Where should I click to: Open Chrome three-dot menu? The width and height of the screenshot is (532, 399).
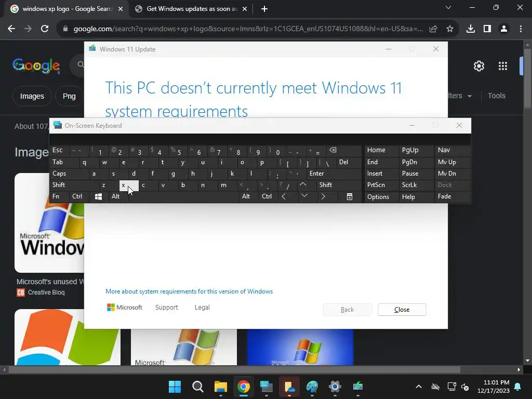click(x=521, y=29)
